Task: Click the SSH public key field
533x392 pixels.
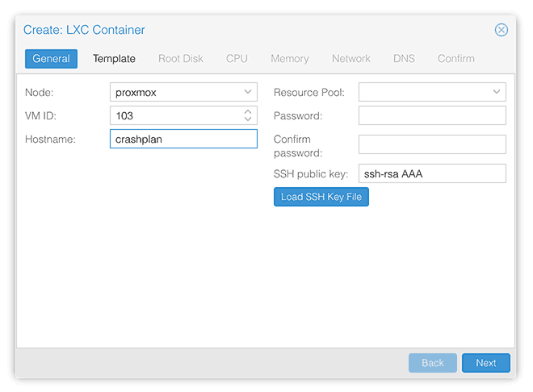Action: pos(432,173)
